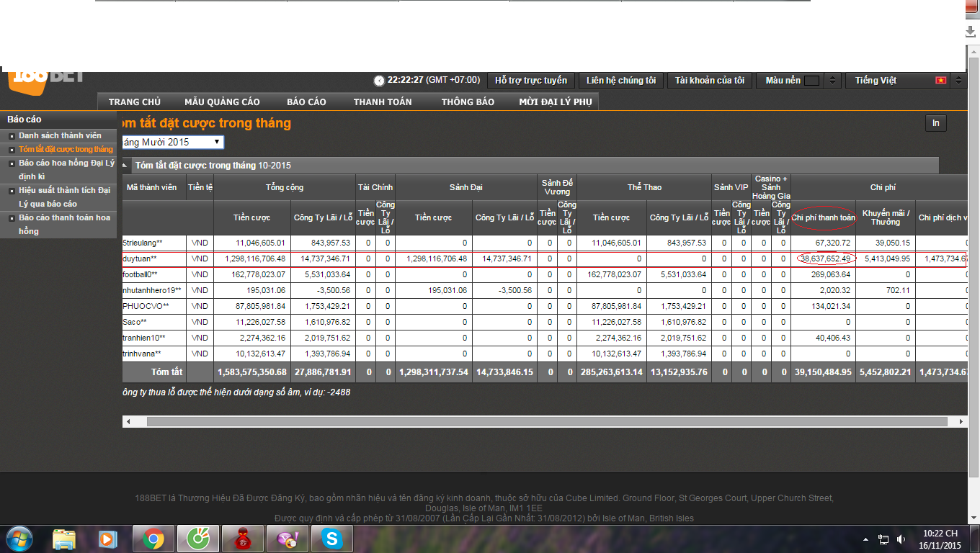
Task: Open Tài khoản của tôi
Action: point(710,81)
